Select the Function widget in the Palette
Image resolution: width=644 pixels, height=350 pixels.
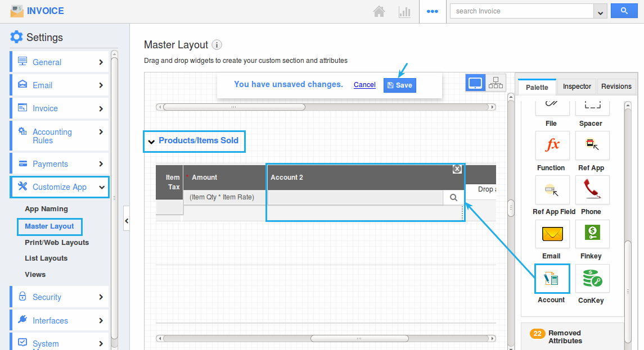point(552,146)
